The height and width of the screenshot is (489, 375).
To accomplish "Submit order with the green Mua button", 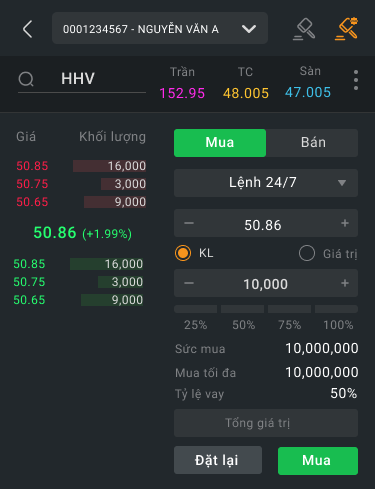I will coord(318,461).
